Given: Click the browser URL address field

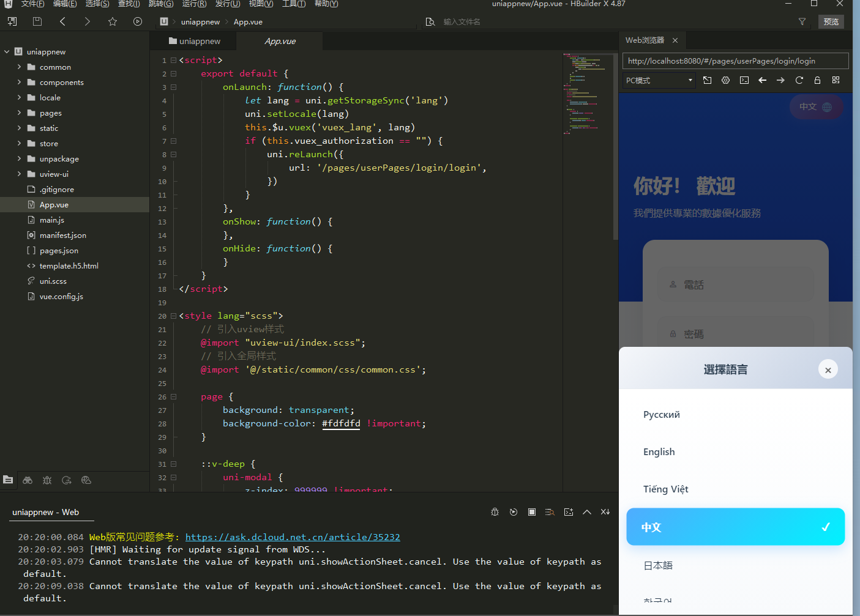Looking at the screenshot, I should pos(735,61).
